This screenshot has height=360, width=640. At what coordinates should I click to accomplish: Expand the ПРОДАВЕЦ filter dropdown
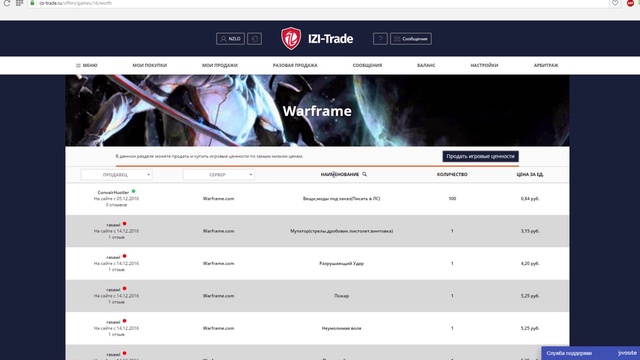[x=116, y=175]
